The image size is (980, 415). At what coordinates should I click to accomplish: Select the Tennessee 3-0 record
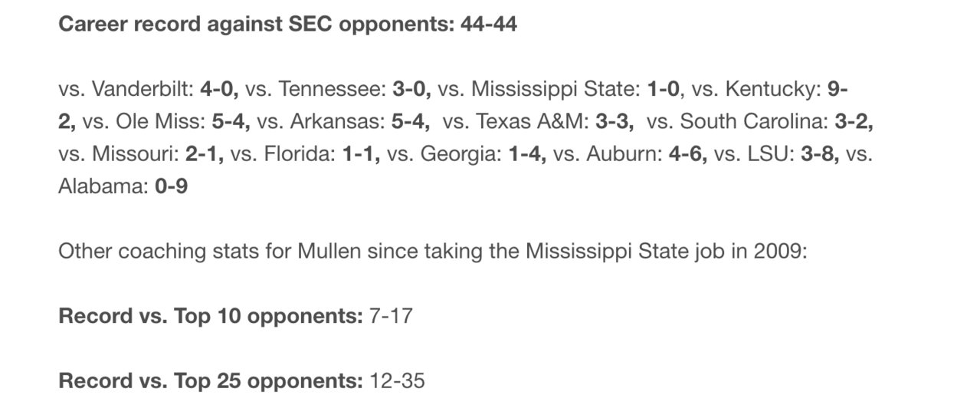pyautogui.click(x=339, y=89)
